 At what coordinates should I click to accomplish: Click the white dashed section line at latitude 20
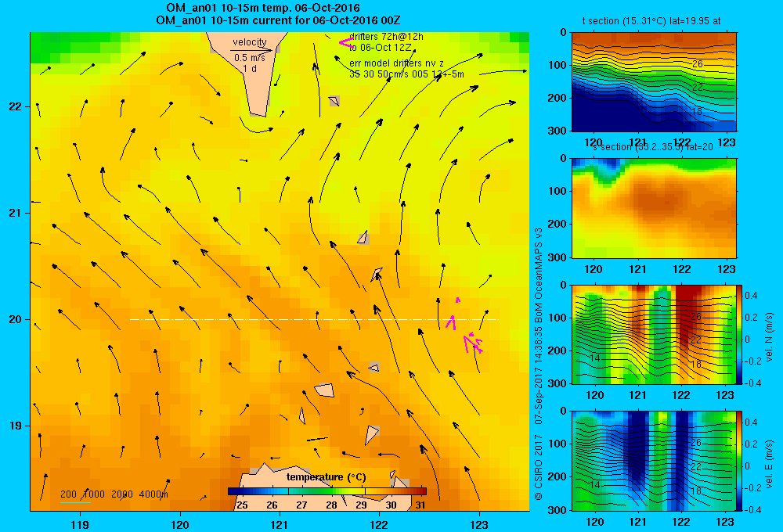314,319
